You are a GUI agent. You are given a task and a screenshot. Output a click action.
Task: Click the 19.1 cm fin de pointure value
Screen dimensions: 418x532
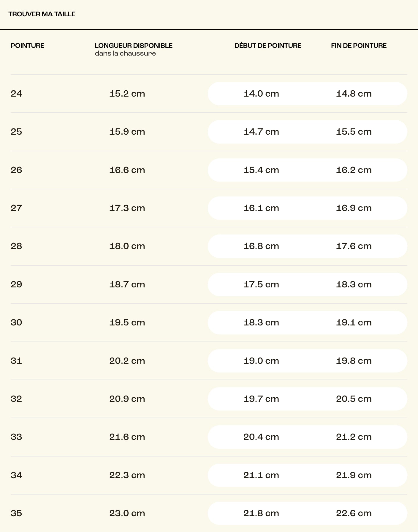[x=354, y=322]
